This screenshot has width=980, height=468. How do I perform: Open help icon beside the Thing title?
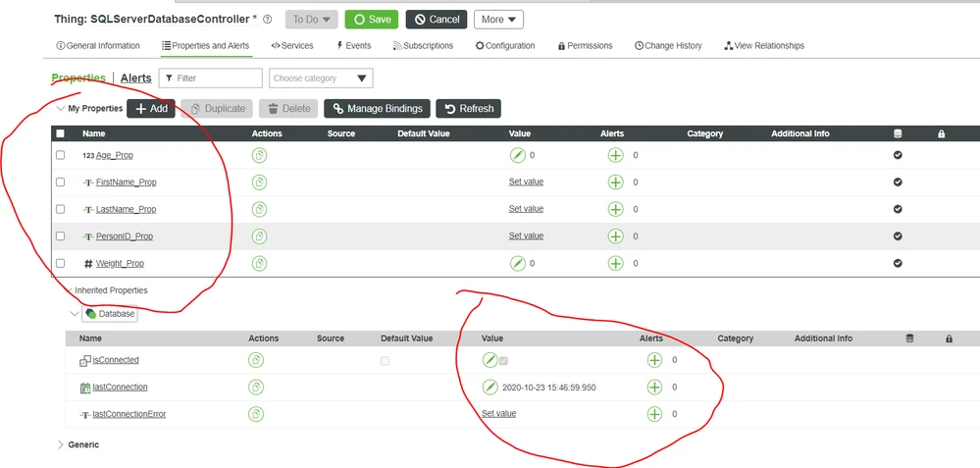[x=268, y=20]
